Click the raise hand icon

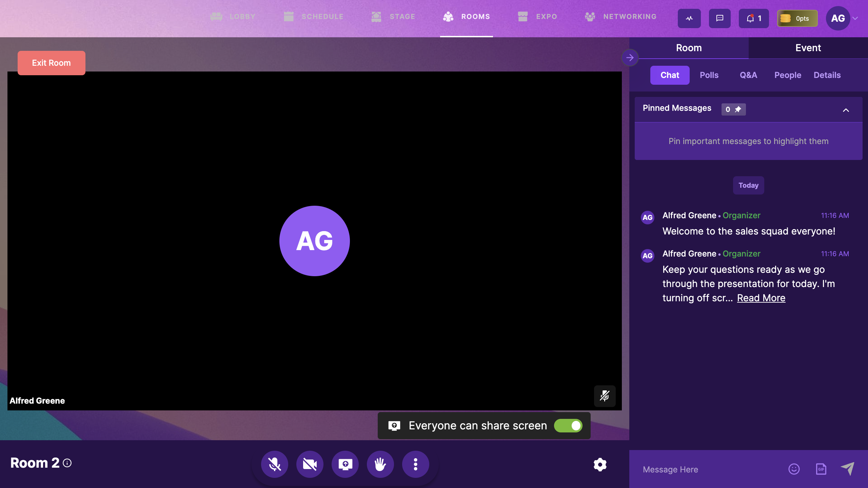380,464
